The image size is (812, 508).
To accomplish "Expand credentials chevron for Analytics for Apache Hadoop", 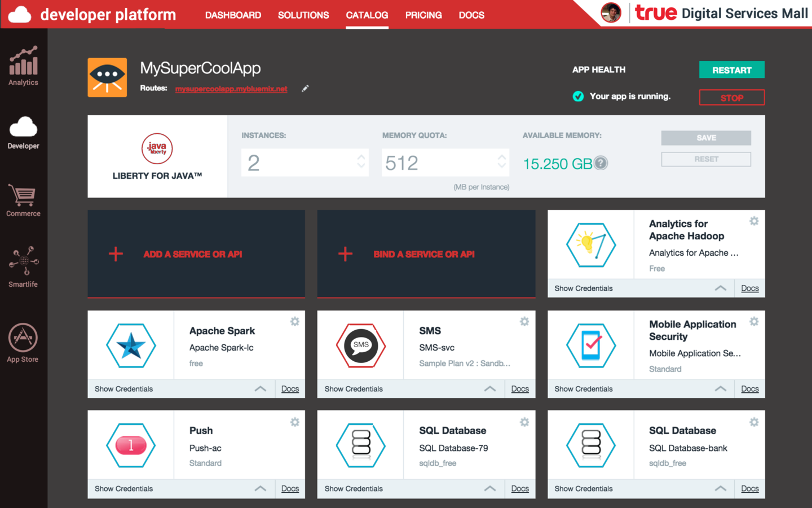I will pyautogui.click(x=720, y=288).
